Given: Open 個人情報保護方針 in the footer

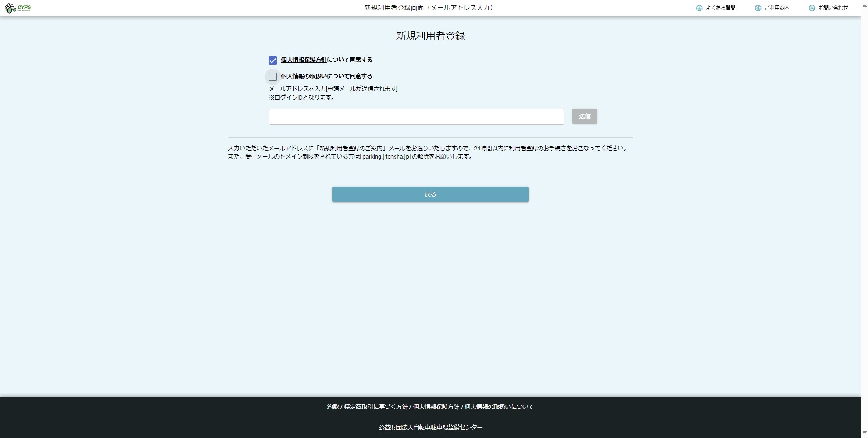Looking at the screenshot, I should (x=436, y=407).
